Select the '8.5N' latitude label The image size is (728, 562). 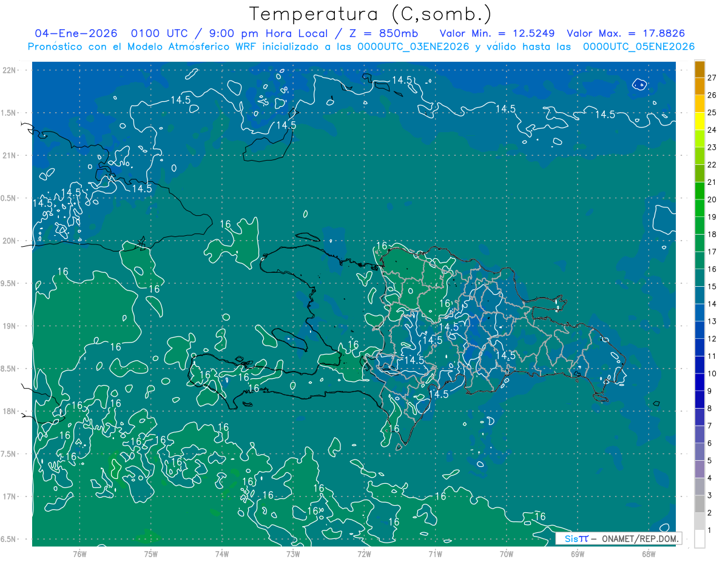click(8, 369)
